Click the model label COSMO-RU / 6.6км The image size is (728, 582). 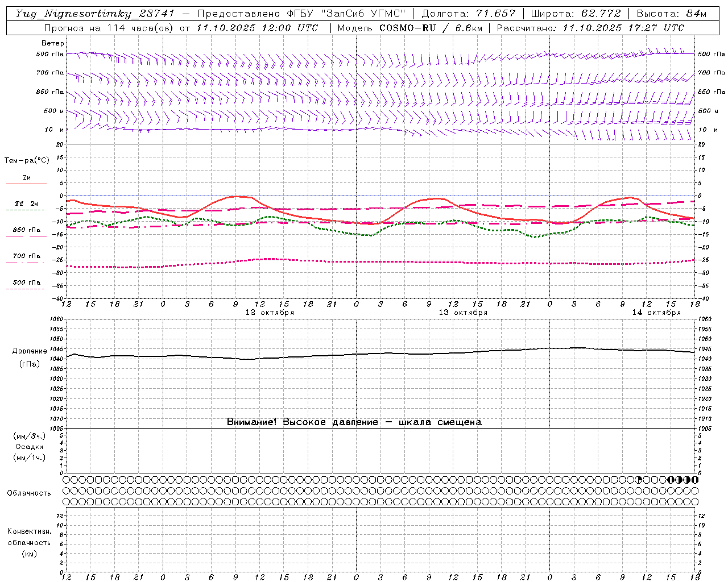point(431,28)
